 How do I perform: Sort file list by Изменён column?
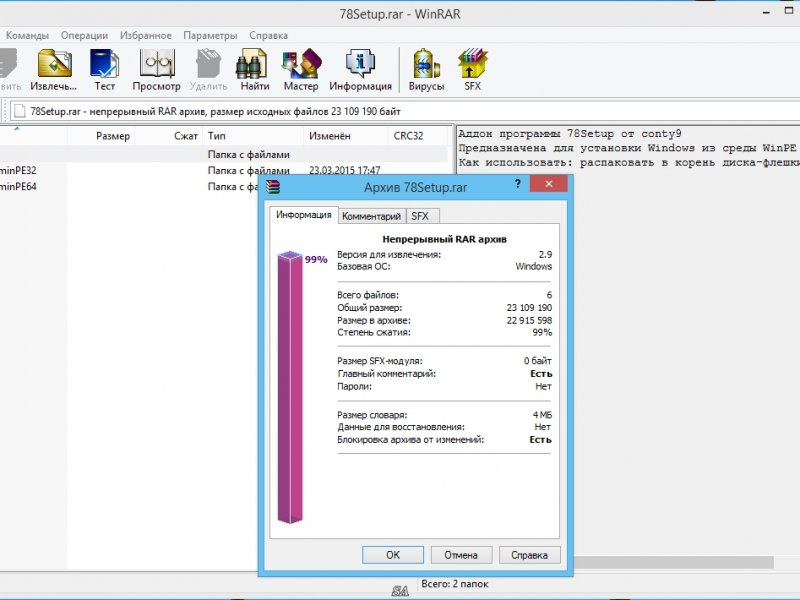coord(346,136)
